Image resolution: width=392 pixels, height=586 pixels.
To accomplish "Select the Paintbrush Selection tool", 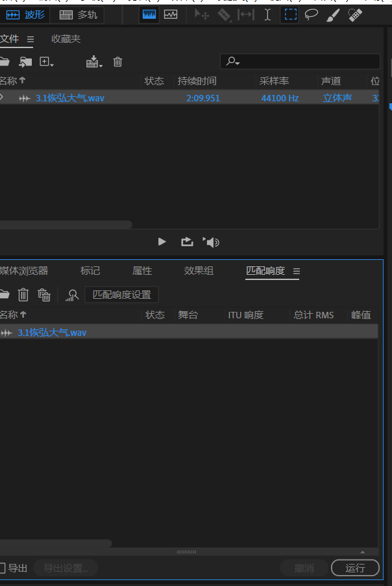I will 333,15.
